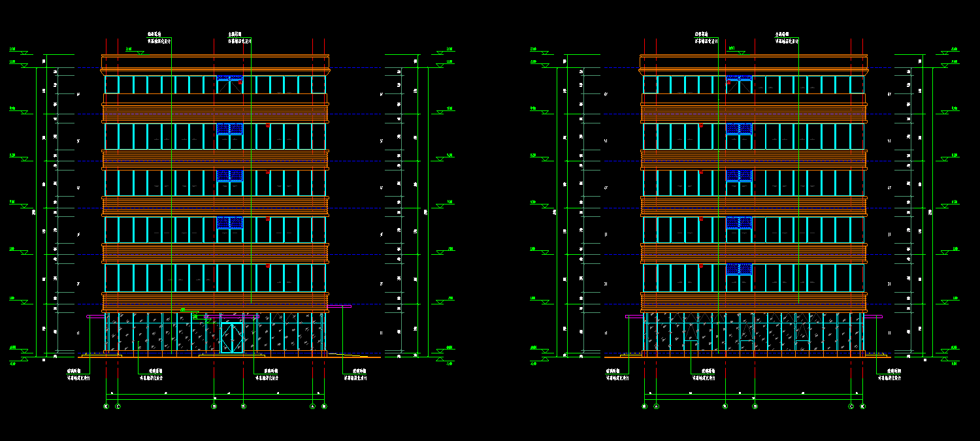
Task: Pick the top-left elevation level marker triangle
Action: [24, 52]
